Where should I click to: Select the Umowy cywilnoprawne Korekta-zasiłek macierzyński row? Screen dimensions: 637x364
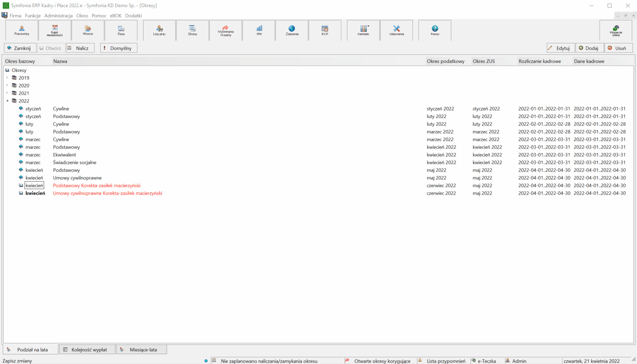point(318,193)
